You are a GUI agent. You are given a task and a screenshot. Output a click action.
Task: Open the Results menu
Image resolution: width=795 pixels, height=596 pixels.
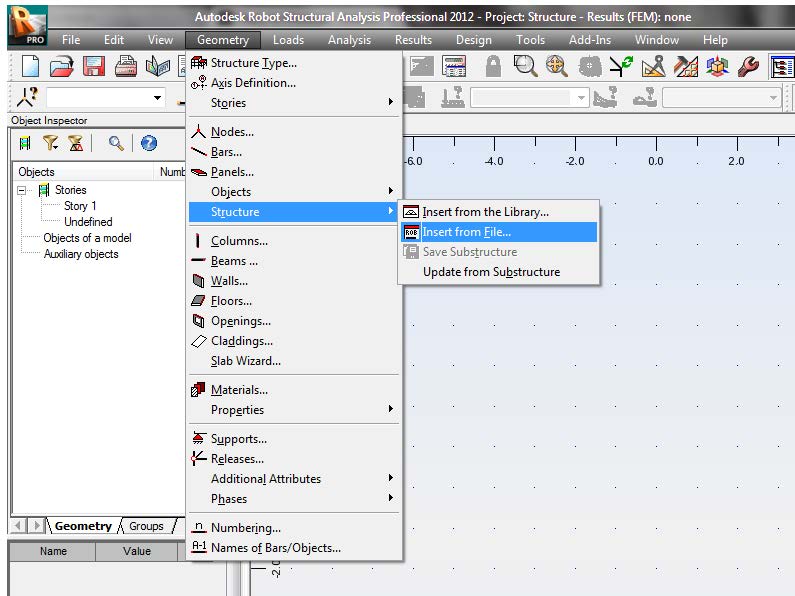point(413,40)
